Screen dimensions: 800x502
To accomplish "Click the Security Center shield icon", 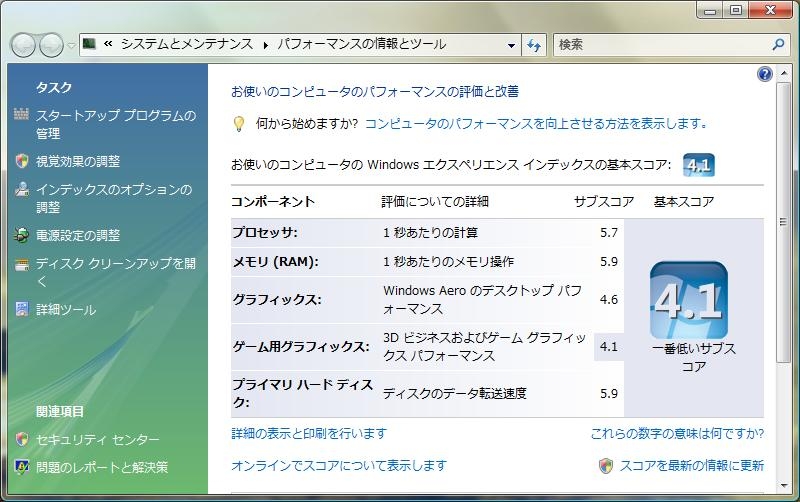I will [x=21, y=439].
